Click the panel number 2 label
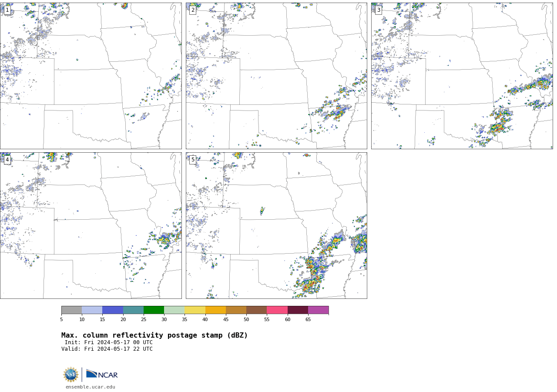 point(193,10)
